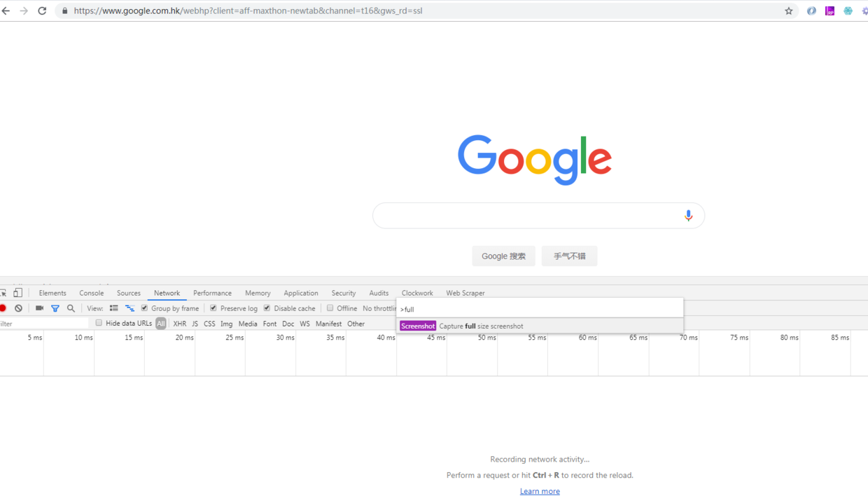This screenshot has height=503, width=868.
Task: Click the Google logo
Action: 535,160
